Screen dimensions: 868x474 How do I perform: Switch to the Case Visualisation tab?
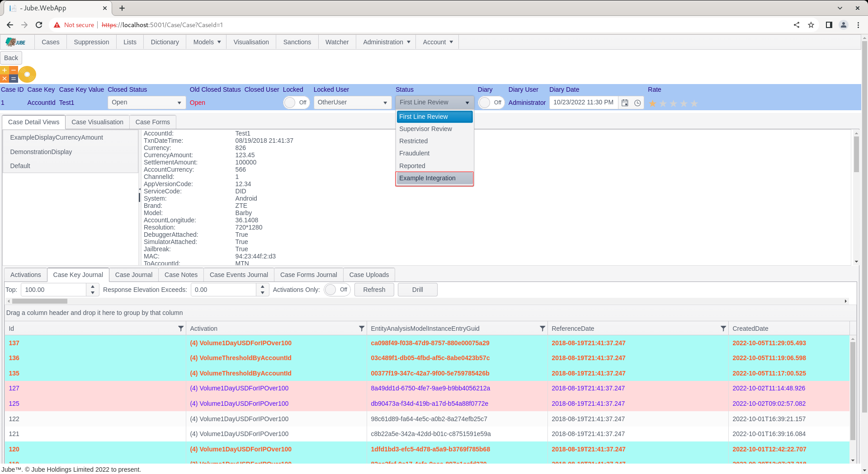97,122
